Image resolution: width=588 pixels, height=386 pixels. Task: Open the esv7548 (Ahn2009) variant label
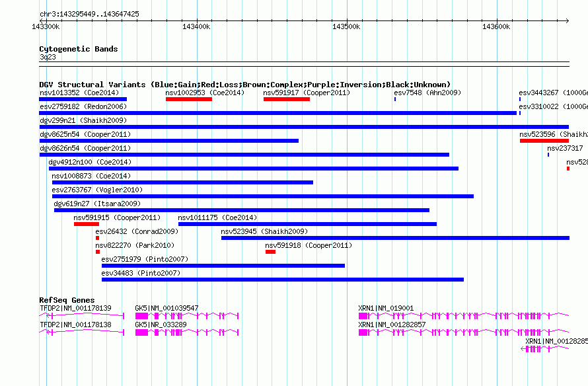coord(427,93)
